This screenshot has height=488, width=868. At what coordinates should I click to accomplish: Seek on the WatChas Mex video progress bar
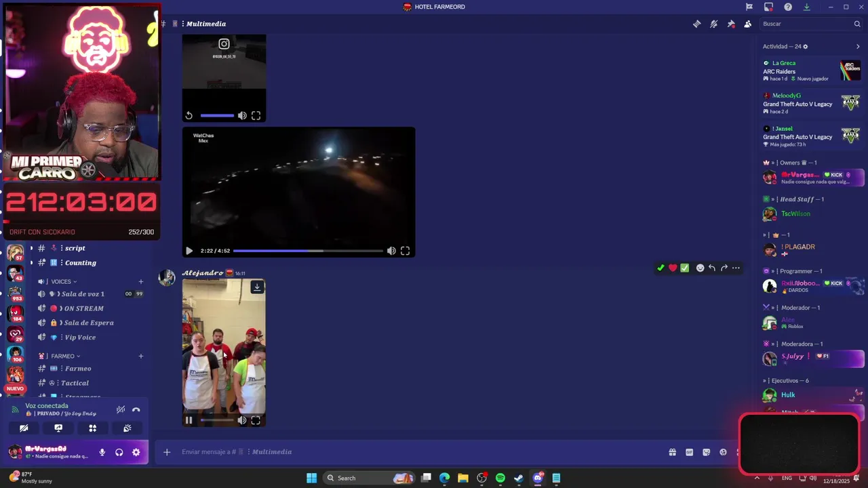coord(309,251)
